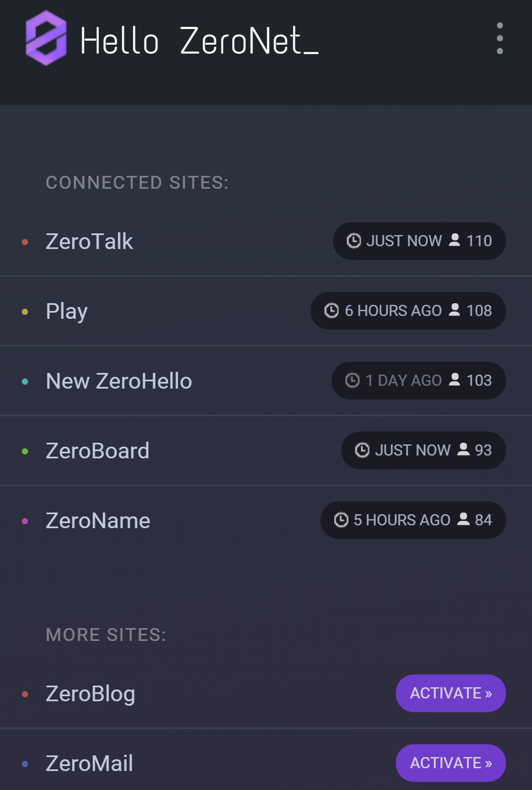Select the ZeroMail entry under More Sites
This screenshot has width=532, height=790.
89,764
